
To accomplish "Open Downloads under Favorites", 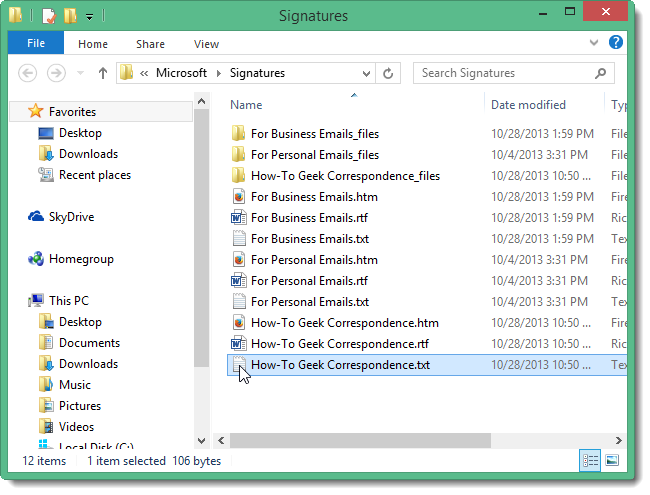I will tap(88, 154).
